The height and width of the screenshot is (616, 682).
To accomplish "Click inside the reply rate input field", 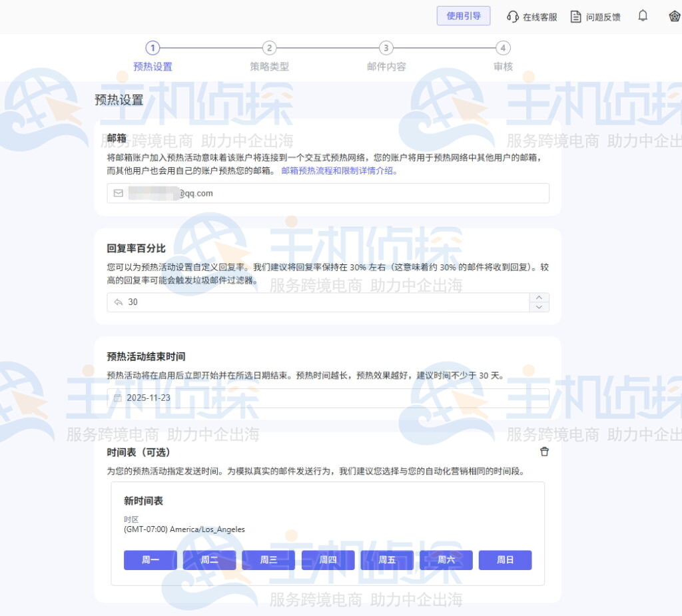I will click(x=300, y=302).
